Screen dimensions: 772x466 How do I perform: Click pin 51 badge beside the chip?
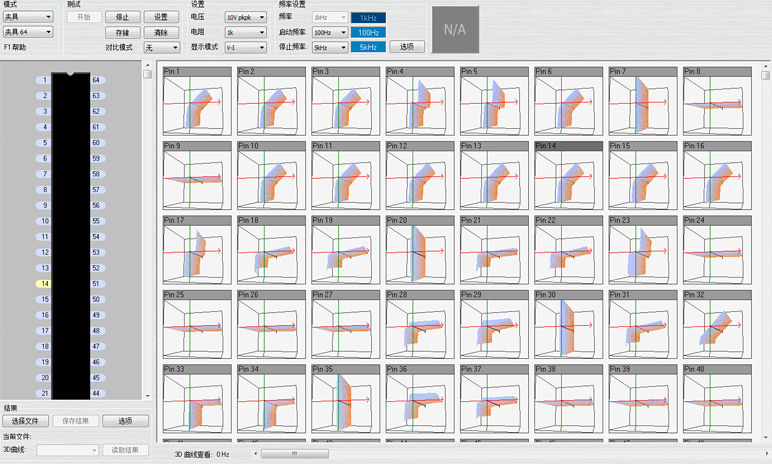pyautogui.click(x=95, y=284)
